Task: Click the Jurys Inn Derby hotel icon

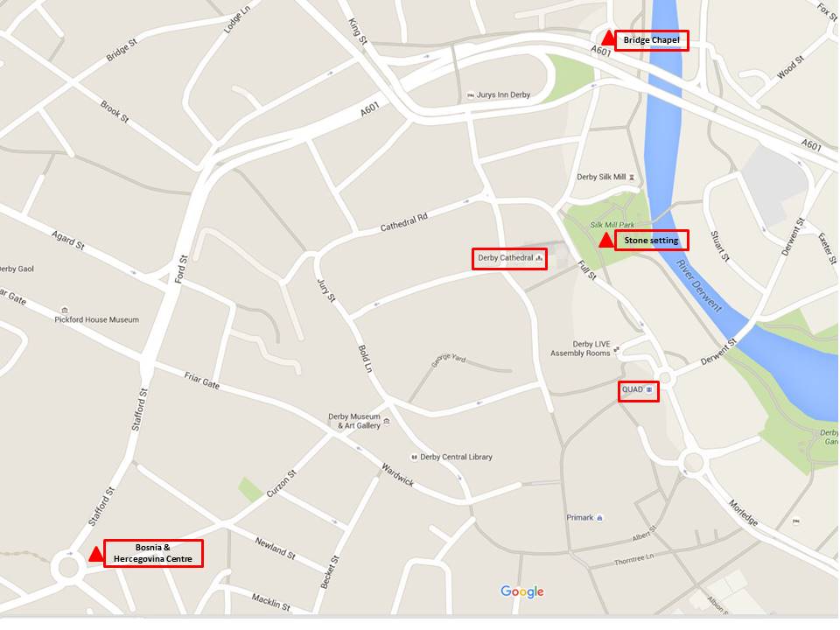Action: (x=471, y=95)
